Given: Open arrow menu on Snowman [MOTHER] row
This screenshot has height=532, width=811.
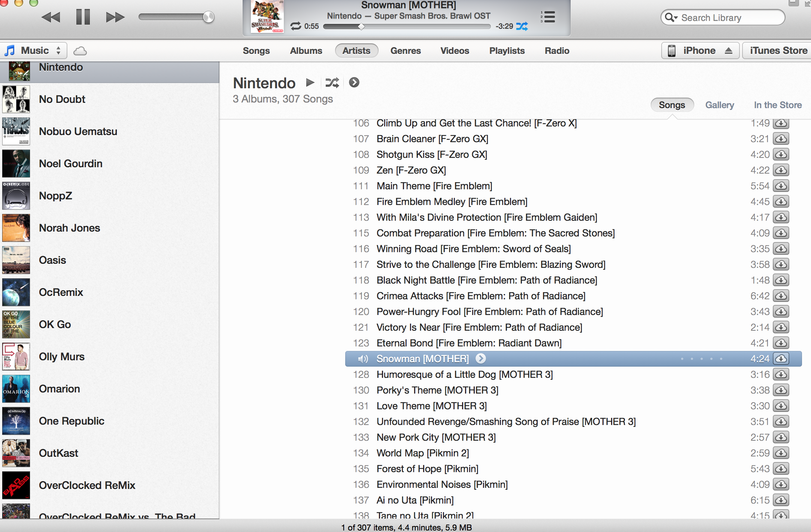Looking at the screenshot, I should (481, 358).
